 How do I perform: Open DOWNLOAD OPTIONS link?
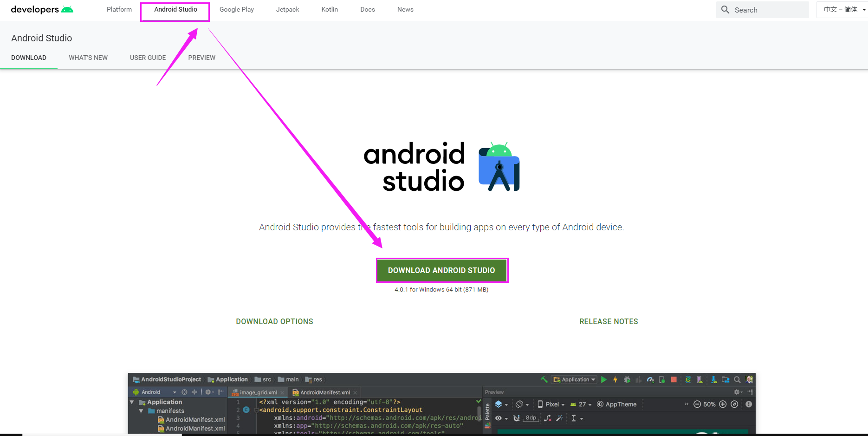click(x=274, y=321)
